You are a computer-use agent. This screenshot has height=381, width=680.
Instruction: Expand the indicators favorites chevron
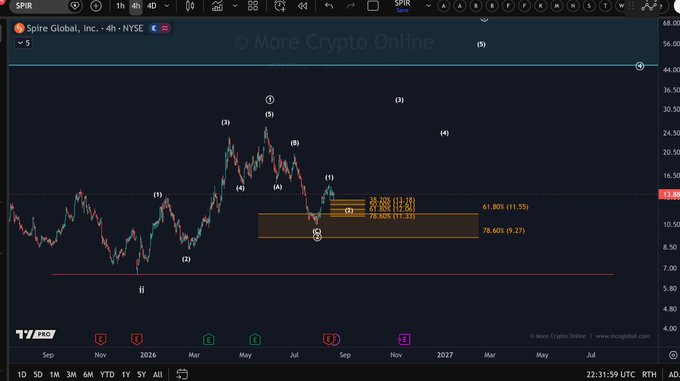[x=235, y=6]
